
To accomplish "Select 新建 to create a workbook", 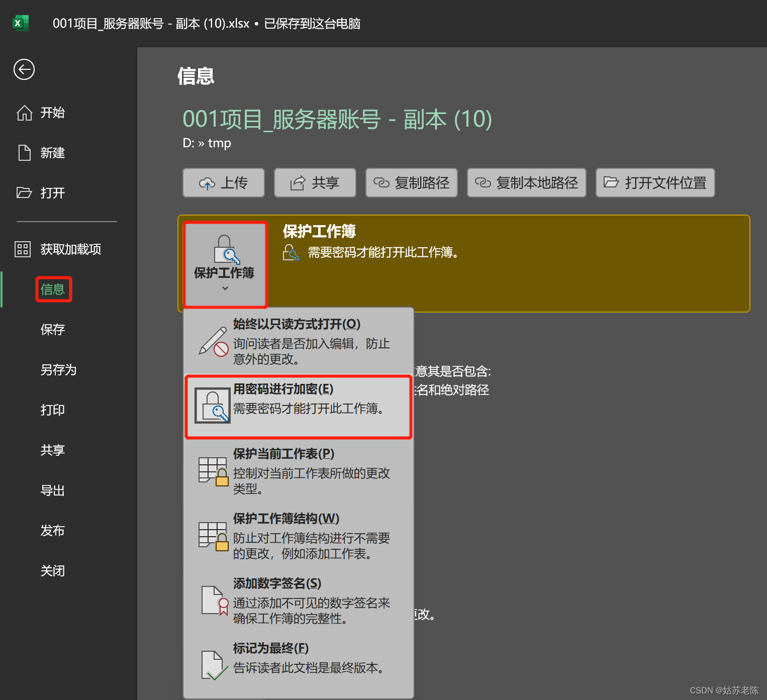I will pyautogui.click(x=52, y=153).
